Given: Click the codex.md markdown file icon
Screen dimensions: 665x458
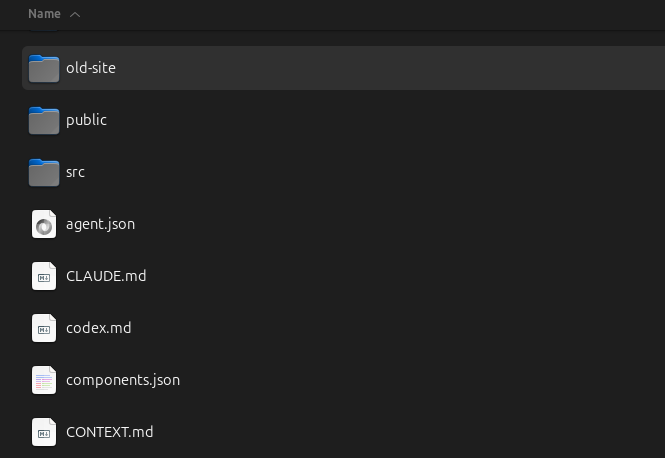Looking at the screenshot, I should pos(44,328).
